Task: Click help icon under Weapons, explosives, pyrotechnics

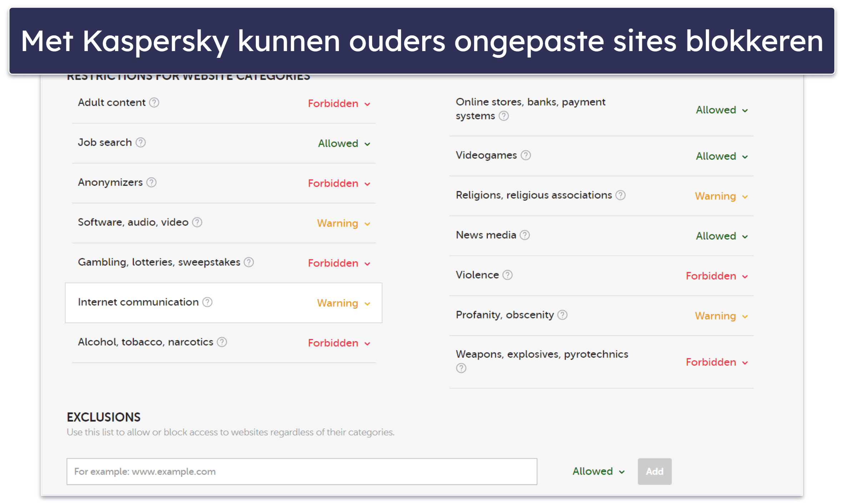Action: [x=461, y=368]
